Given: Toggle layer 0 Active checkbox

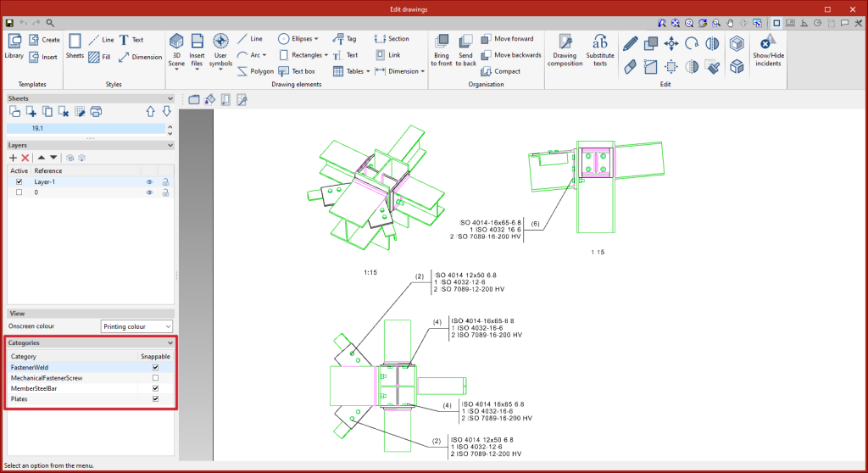Looking at the screenshot, I should (x=19, y=192).
